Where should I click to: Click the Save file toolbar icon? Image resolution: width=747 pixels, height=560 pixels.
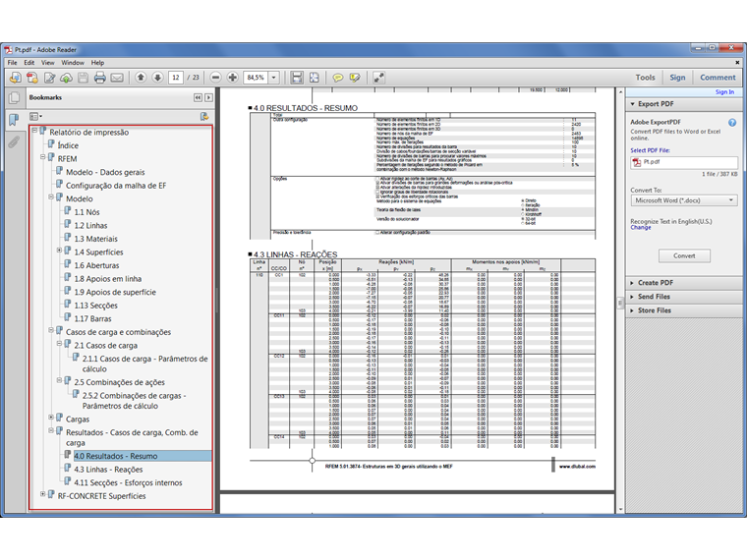tap(83, 78)
